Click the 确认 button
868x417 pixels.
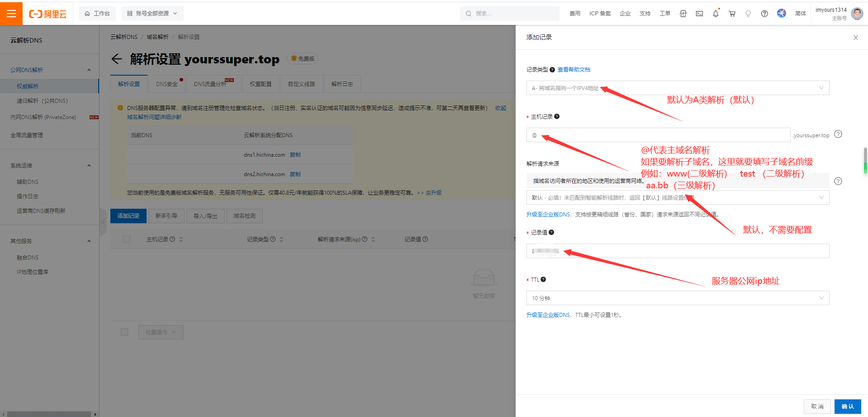click(847, 406)
